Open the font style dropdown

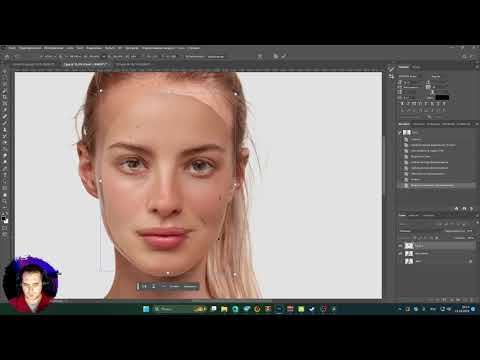click(439, 76)
